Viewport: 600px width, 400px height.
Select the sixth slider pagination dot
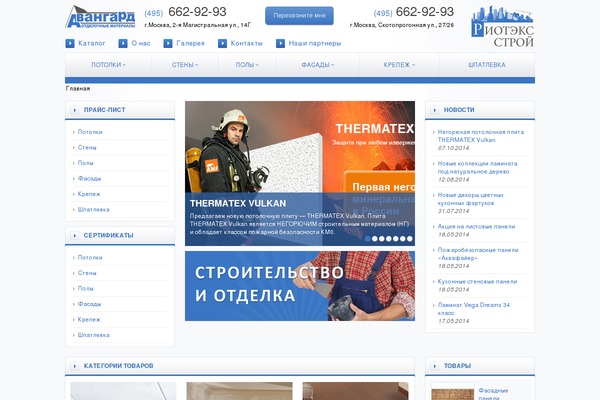(x=403, y=239)
